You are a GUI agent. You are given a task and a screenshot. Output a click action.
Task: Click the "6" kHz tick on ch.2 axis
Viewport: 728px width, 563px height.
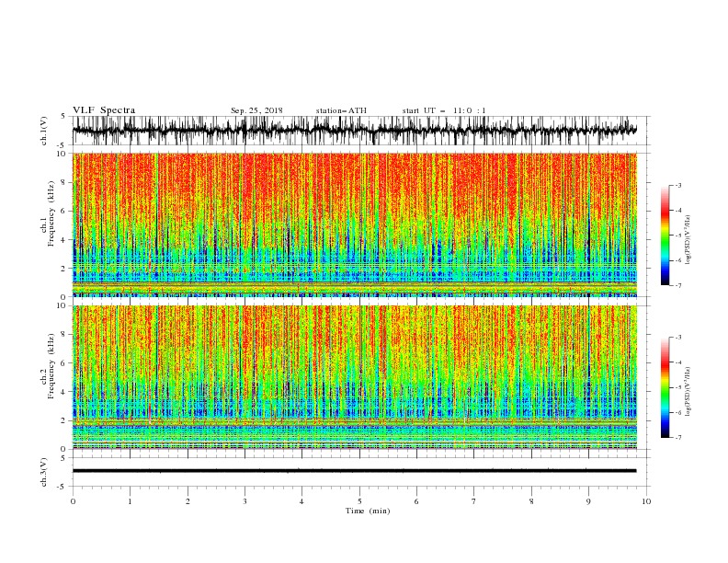coord(63,363)
